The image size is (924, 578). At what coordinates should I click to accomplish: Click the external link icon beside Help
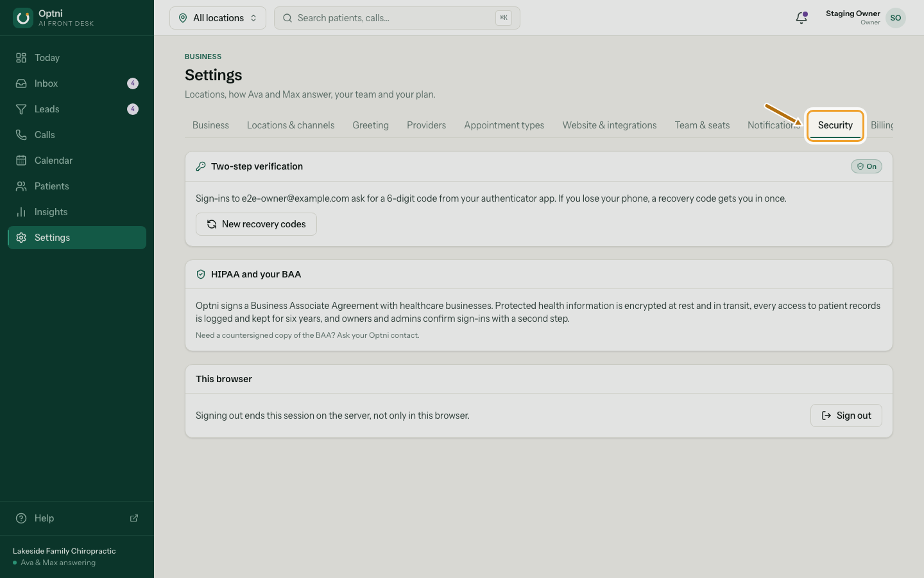[x=134, y=518]
